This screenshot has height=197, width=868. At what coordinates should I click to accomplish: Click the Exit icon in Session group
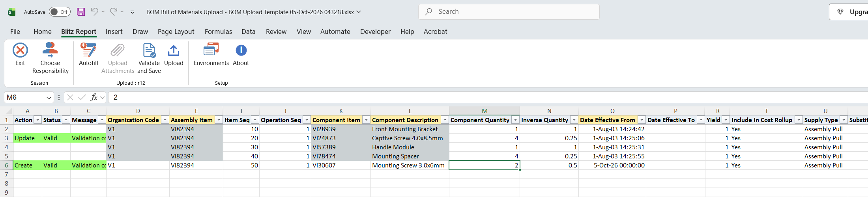coord(20,50)
